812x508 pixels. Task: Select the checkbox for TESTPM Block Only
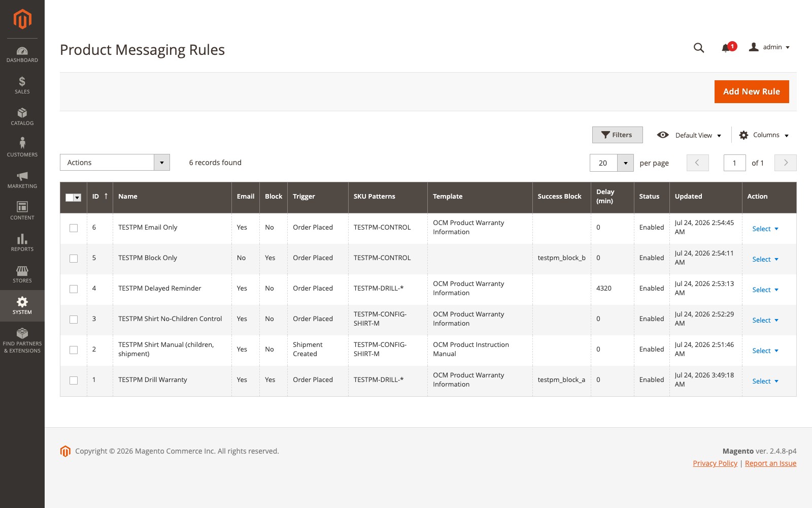pyautogui.click(x=74, y=259)
